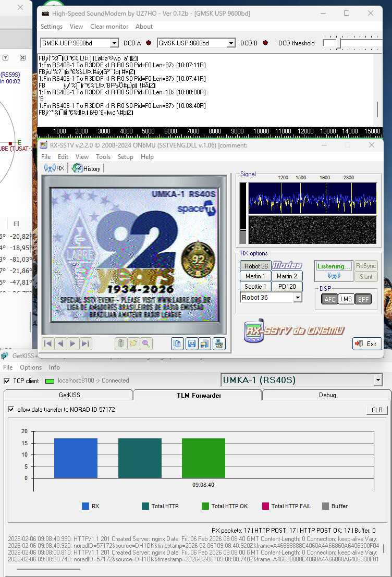Click the copy image to clipboard icon

point(177,343)
